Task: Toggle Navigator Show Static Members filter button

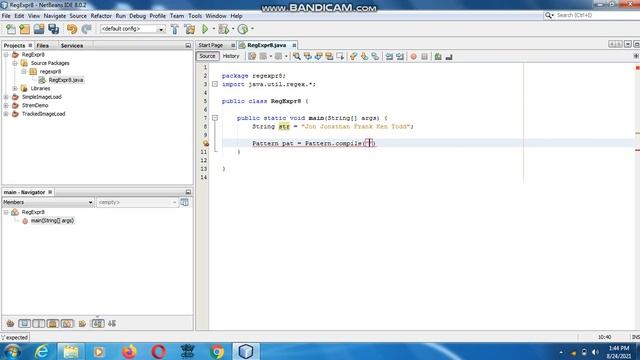Action: [39, 324]
